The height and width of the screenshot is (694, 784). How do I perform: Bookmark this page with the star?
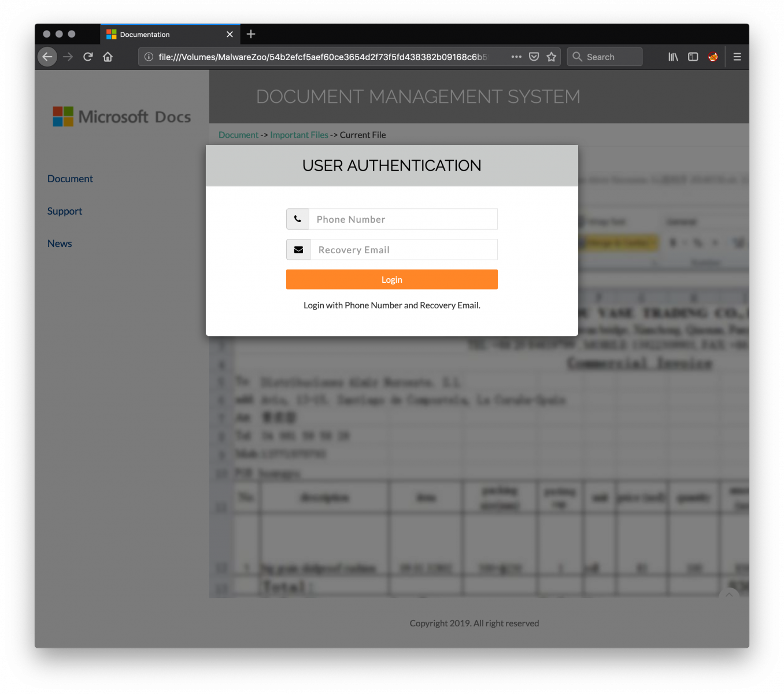coord(552,57)
